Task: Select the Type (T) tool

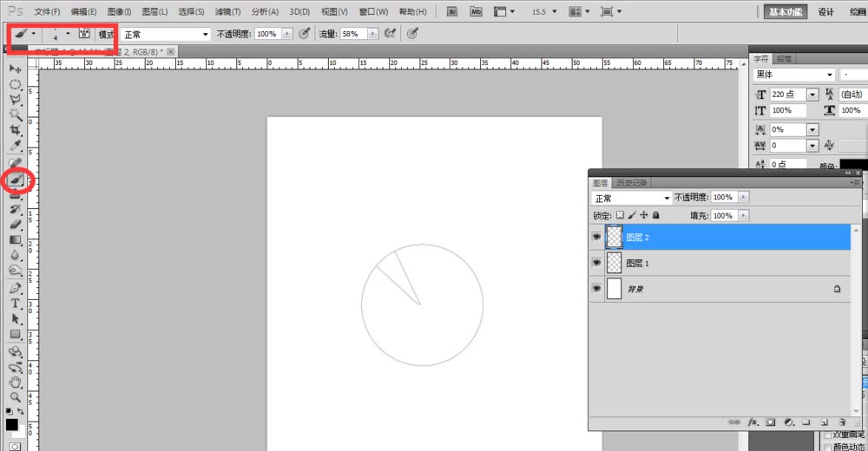Action: click(15, 304)
